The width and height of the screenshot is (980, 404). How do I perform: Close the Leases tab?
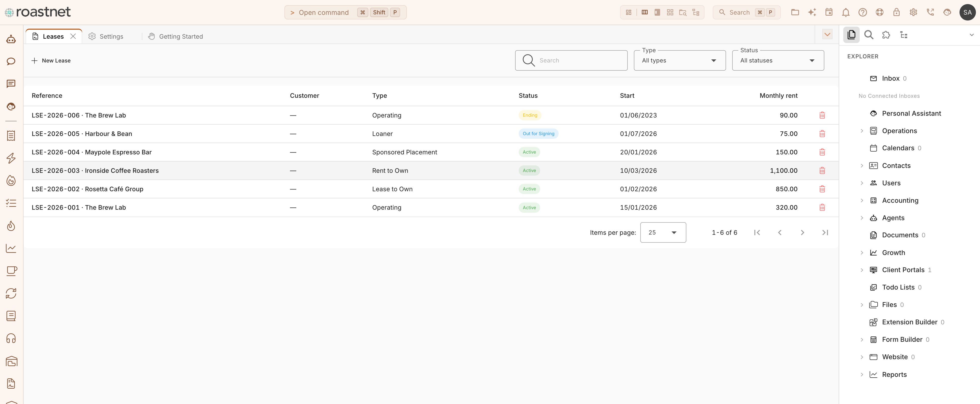[73, 37]
